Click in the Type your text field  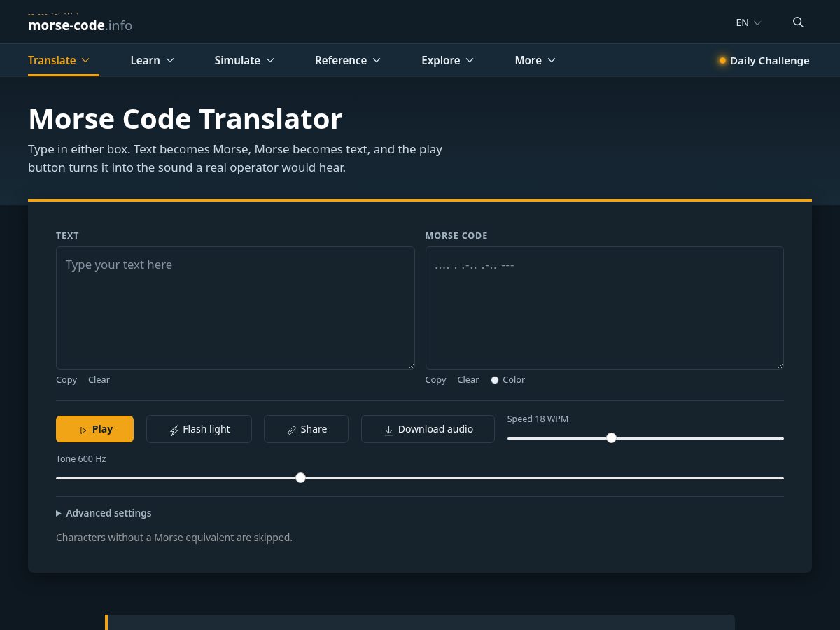tap(235, 308)
